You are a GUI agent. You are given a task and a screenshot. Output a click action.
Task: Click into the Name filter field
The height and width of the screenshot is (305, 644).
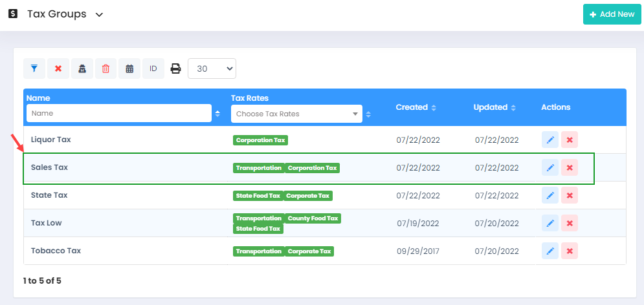click(x=118, y=113)
